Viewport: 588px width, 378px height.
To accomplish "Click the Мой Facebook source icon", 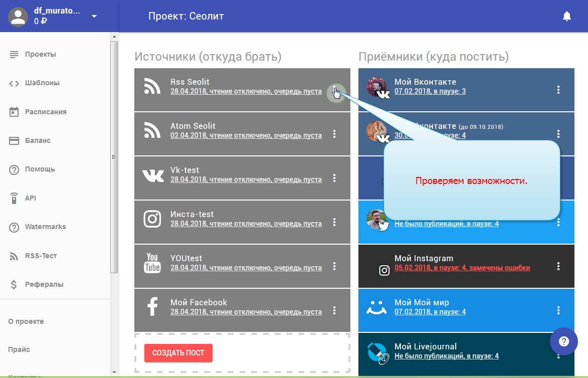I will [x=152, y=306].
